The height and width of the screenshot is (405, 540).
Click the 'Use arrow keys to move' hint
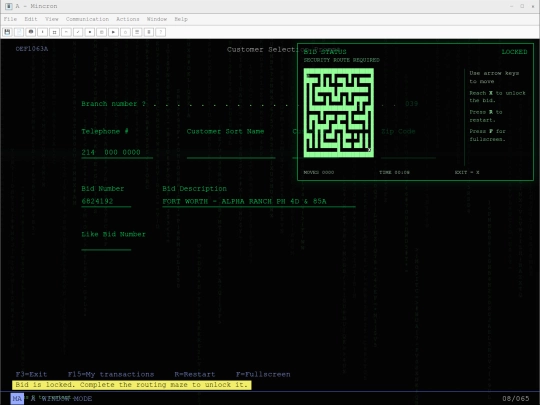494,77
